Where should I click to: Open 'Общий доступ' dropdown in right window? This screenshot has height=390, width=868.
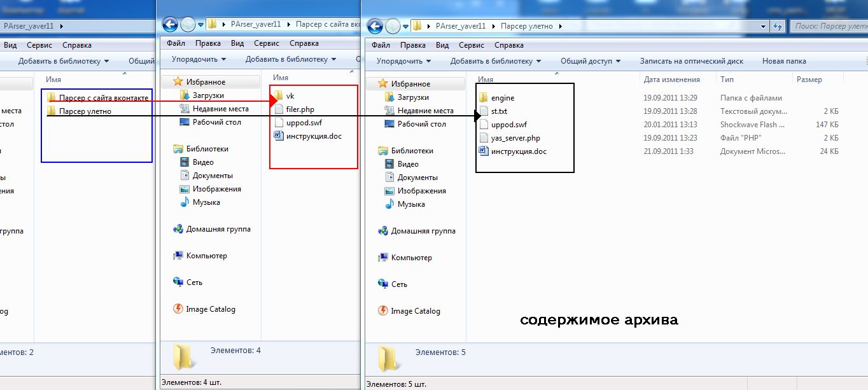point(591,61)
